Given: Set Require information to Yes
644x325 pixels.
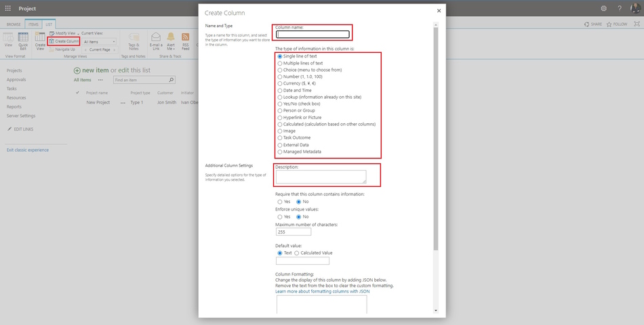Looking at the screenshot, I should tap(280, 202).
